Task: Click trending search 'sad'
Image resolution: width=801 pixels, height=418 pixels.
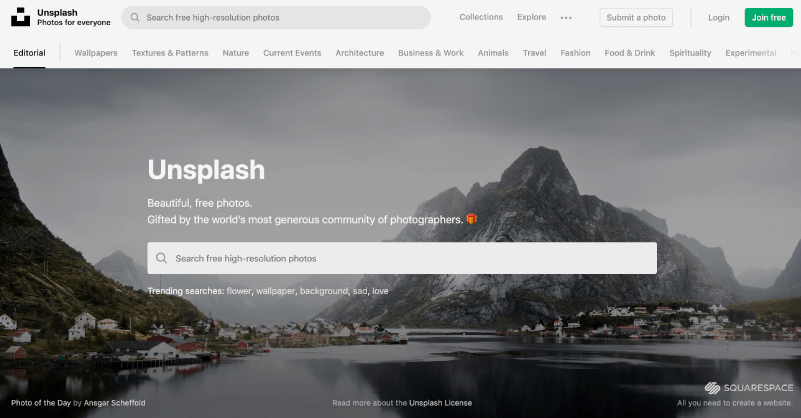Action: [x=360, y=291]
